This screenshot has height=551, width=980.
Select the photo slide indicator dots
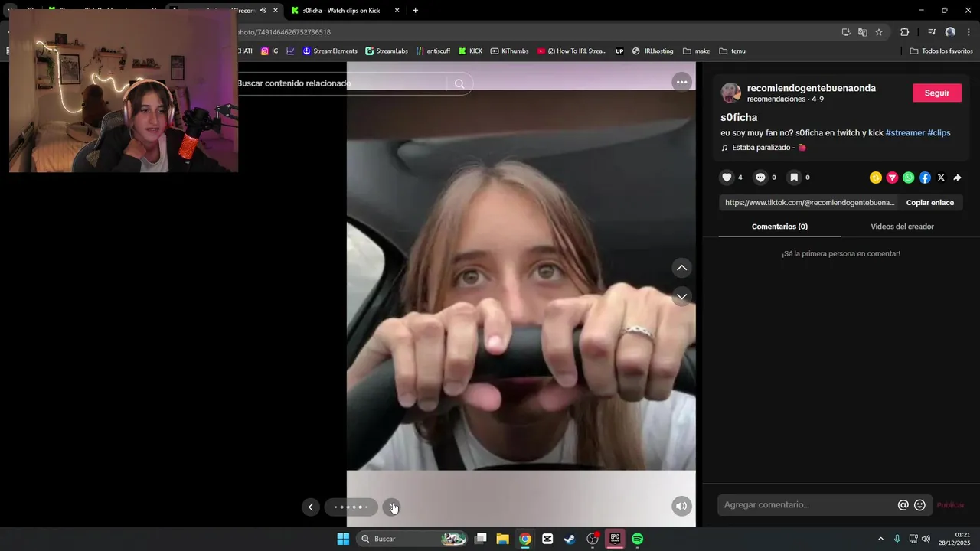(351, 507)
